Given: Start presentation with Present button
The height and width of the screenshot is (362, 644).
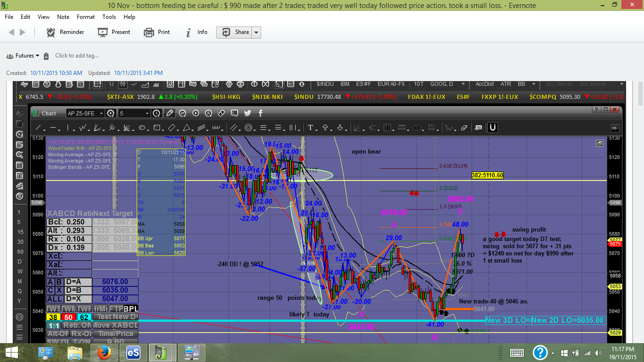Looking at the screenshot, I should pyautogui.click(x=114, y=32).
